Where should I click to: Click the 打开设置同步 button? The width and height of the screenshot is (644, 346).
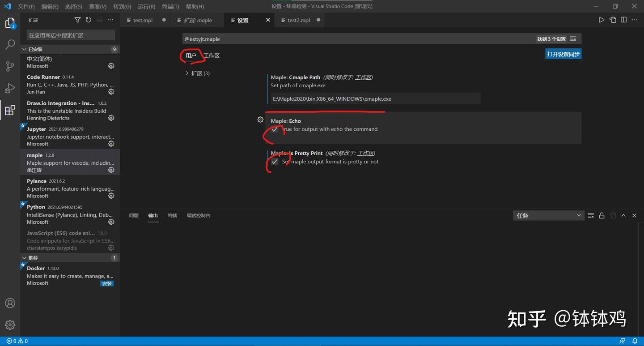click(x=563, y=53)
